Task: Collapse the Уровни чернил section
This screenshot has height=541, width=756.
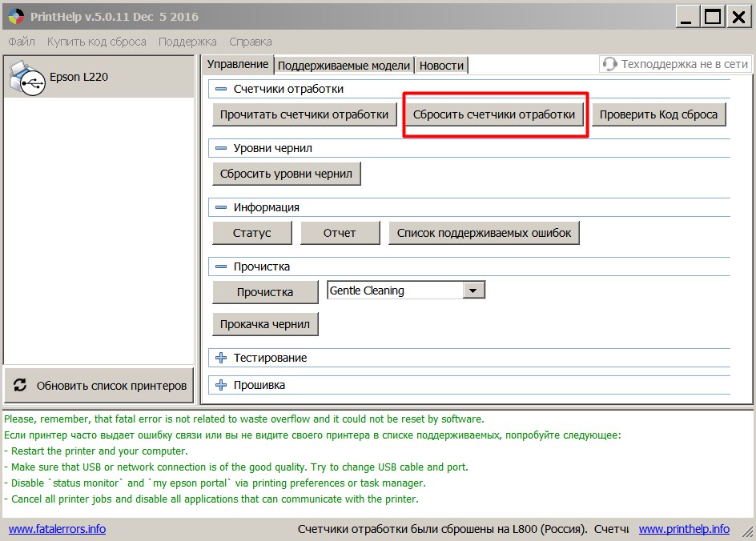Action: [221, 148]
